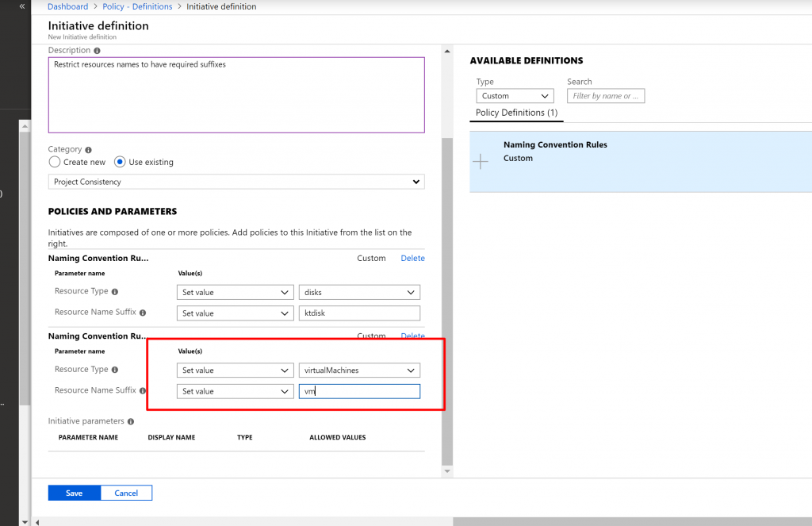Select the Create new category radio button

click(x=55, y=162)
